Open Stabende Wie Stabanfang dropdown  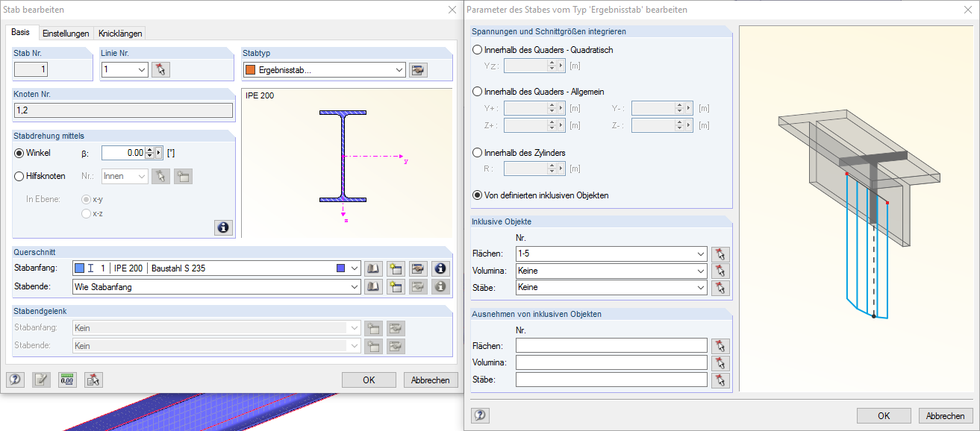tap(355, 286)
